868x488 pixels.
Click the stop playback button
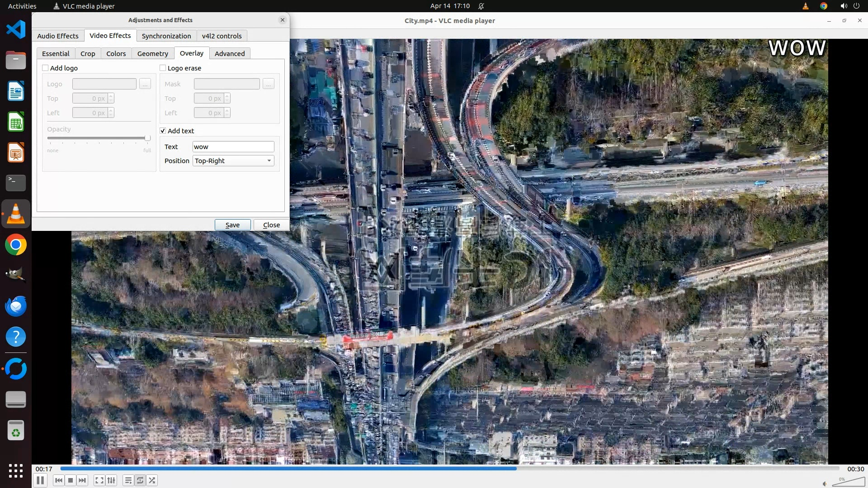71,480
